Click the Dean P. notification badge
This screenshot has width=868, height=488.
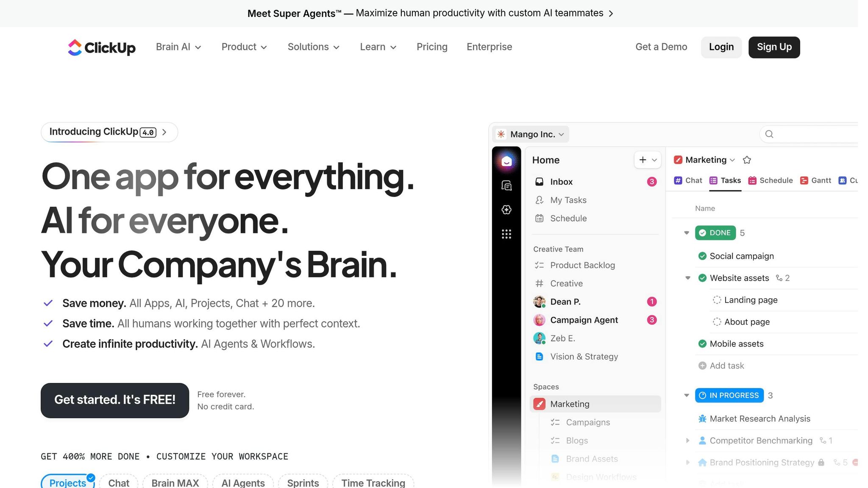[x=652, y=302]
